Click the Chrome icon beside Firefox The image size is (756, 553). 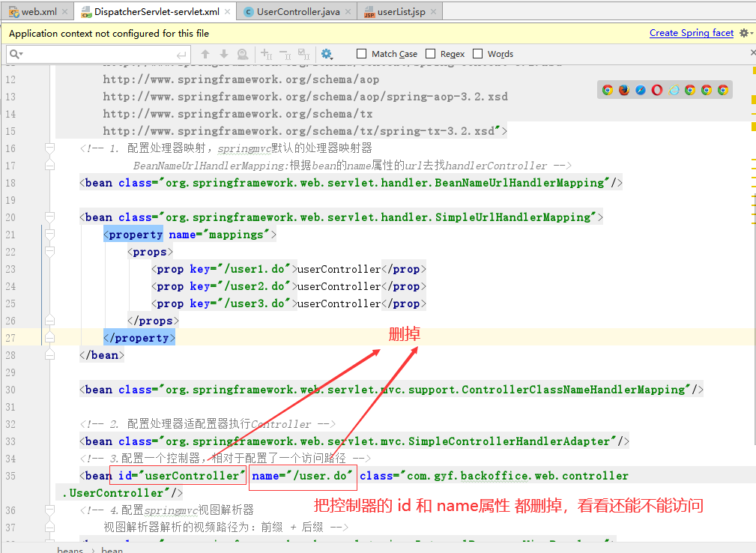point(608,90)
